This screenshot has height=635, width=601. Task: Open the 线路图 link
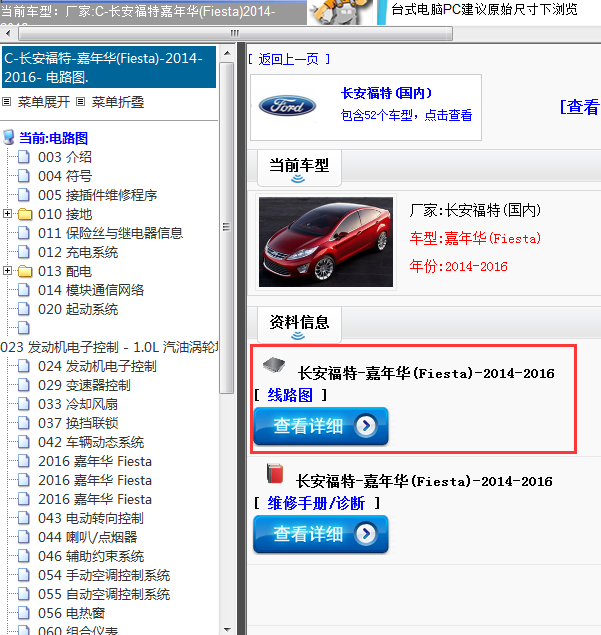pyautogui.click(x=290, y=395)
